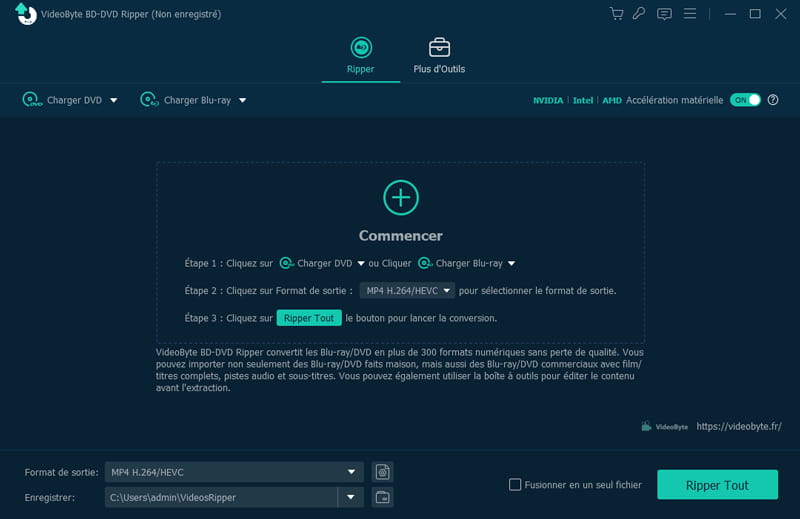The height and width of the screenshot is (519, 800).
Task: Open MP4 H.264/HEVC selector in Étape 2
Action: 407,290
